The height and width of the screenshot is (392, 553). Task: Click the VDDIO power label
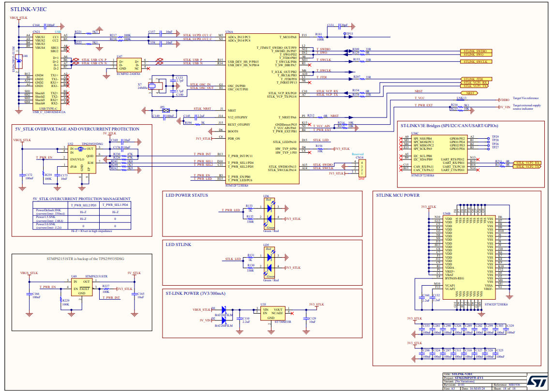pos(504,100)
